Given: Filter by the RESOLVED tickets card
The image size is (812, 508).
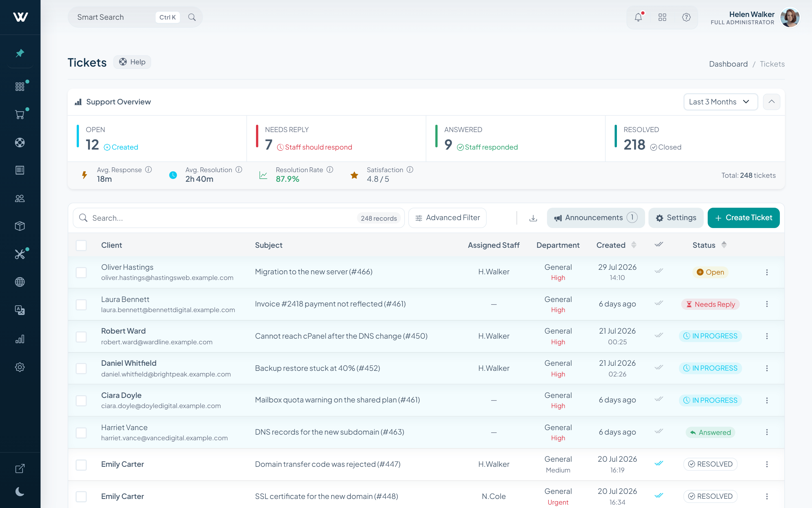Looking at the screenshot, I should click(695, 138).
